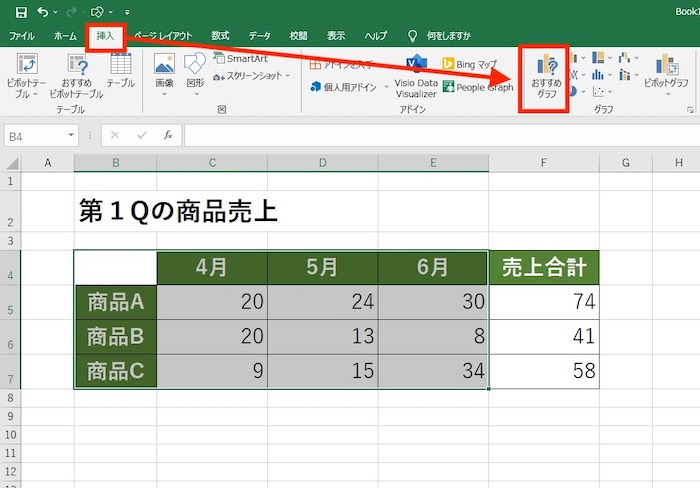Click おすすめピボットテーブル icon
Screen dimensions: 700x488
78,64
